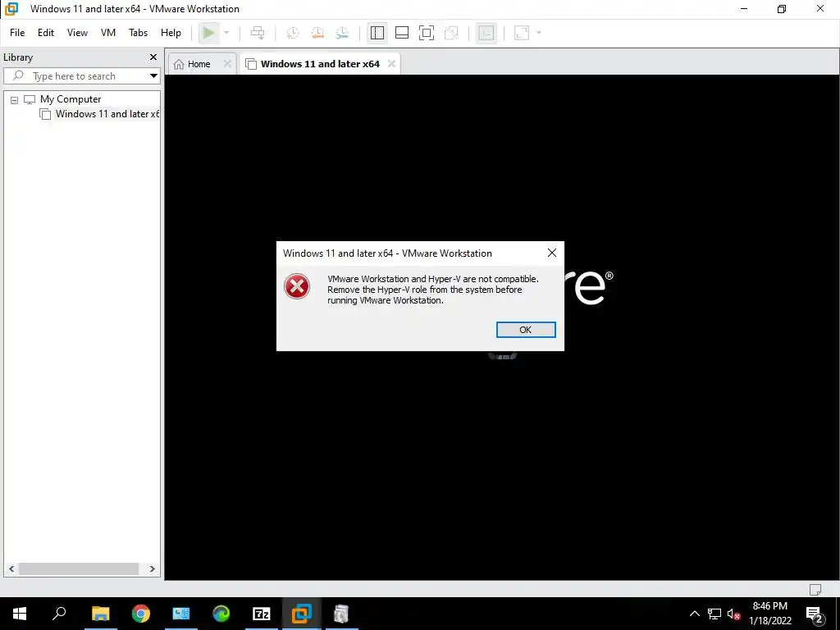This screenshot has height=630, width=840.
Task: Open the Windows Start menu
Action: point(20,614)
